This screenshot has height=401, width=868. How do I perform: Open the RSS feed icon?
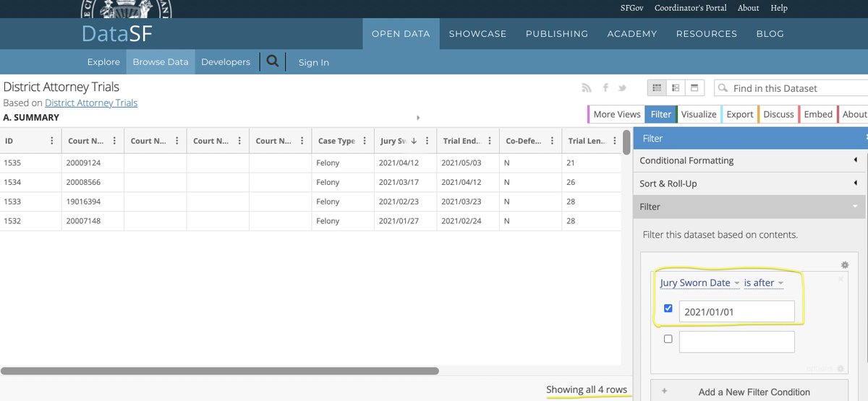pos(587,88)
